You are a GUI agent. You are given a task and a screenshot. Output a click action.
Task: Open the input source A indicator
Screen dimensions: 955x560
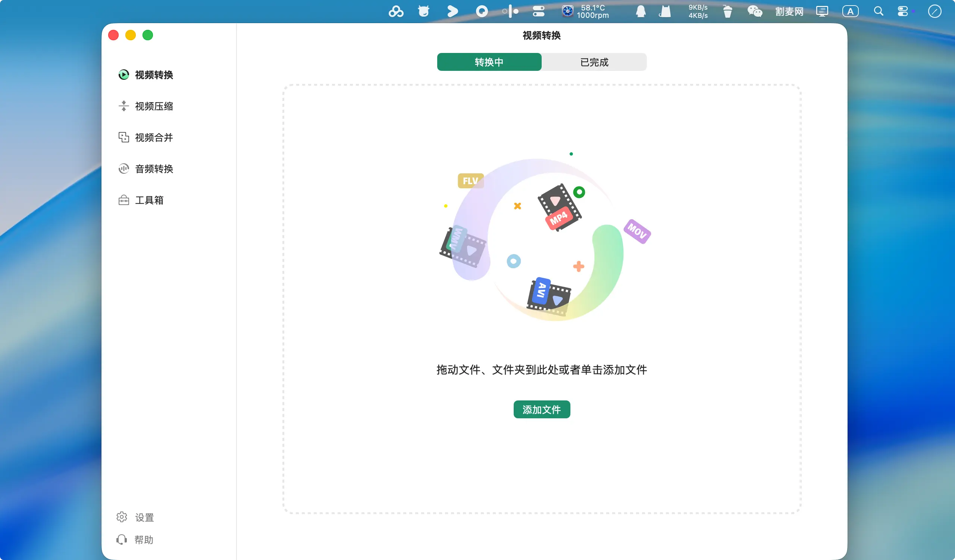coord(850,11)
